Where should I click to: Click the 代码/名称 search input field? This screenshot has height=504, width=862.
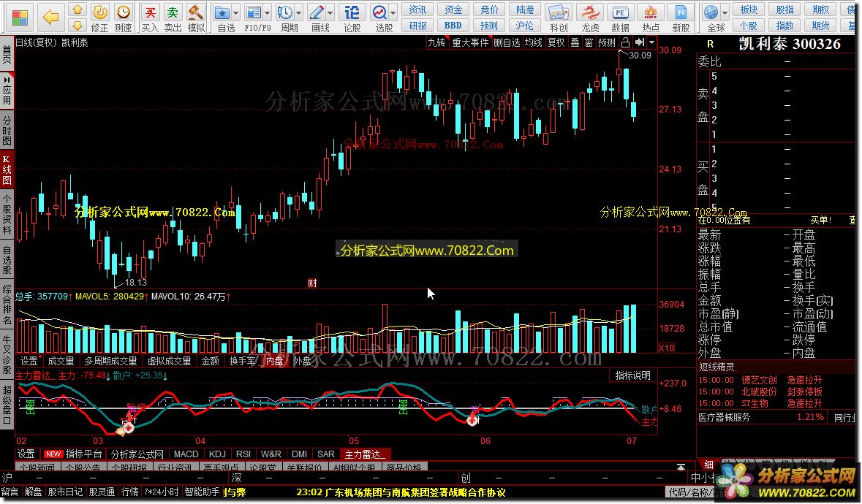[692, 492]
